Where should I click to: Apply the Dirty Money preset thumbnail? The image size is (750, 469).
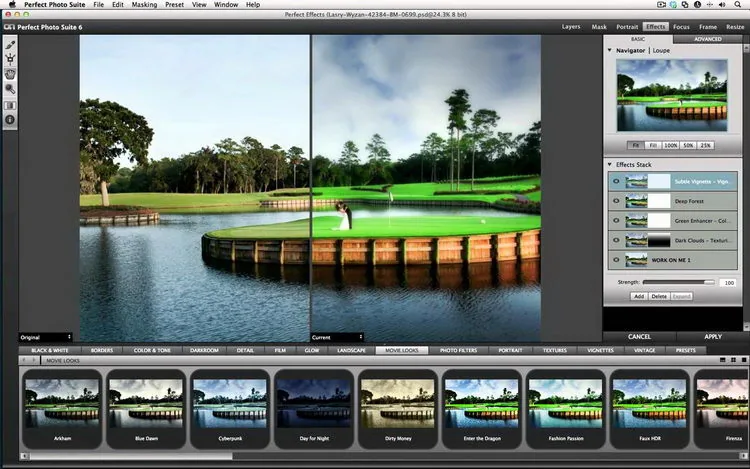[x=398, y=409]
